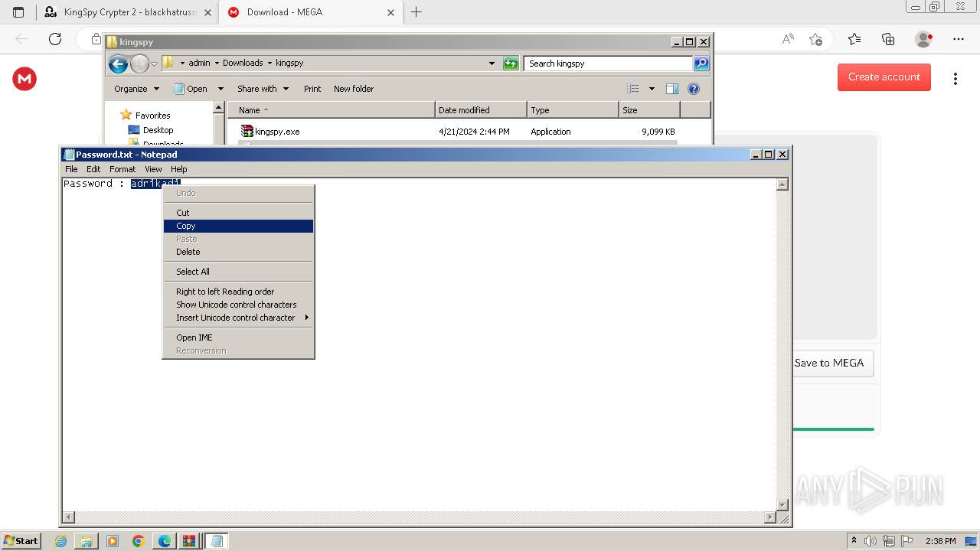Click Change your view icon in Explorer
Viewport: 980px width, 551px height.
click(633, 89)
